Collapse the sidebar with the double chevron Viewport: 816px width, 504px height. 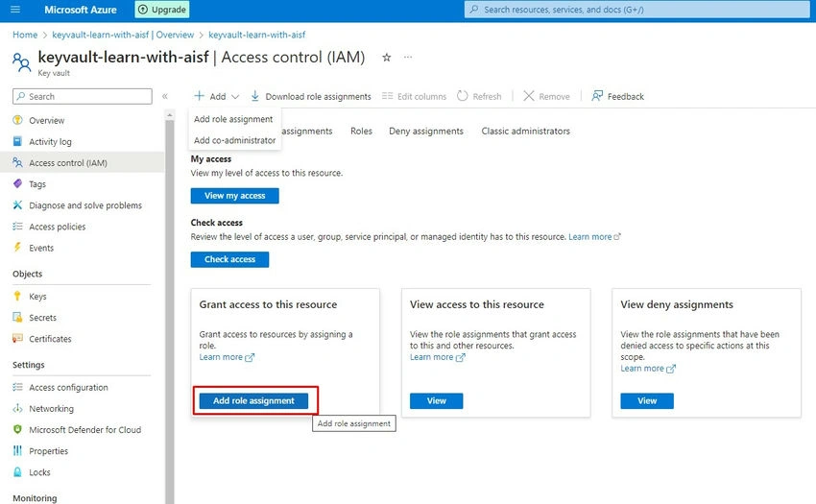165,96
